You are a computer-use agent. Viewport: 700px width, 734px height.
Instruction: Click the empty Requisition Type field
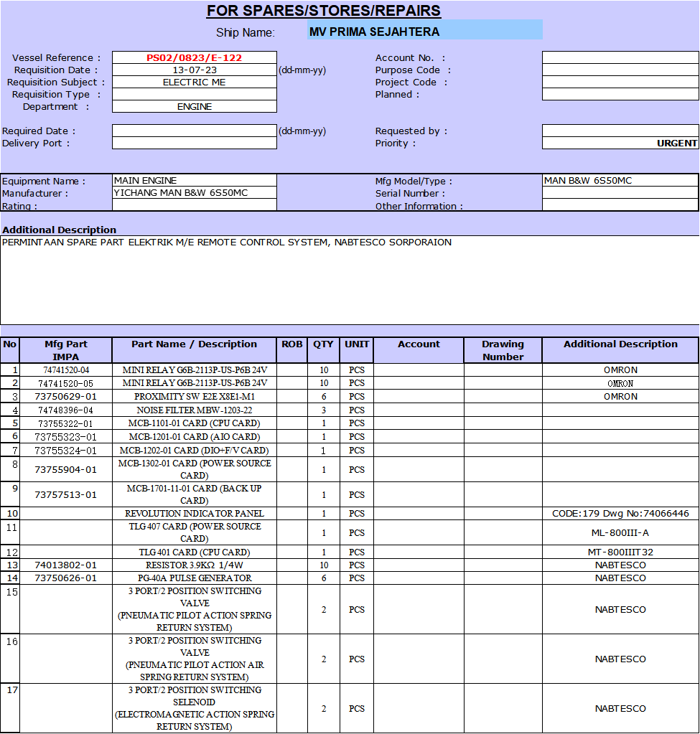195,94
